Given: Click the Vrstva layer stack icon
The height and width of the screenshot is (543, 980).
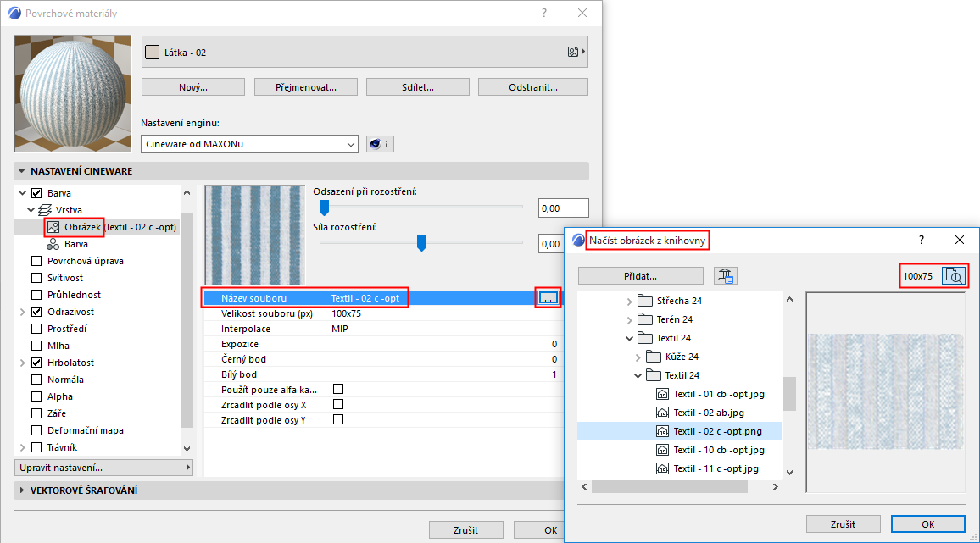Looking at the screenshot, I should pos(45,210).
